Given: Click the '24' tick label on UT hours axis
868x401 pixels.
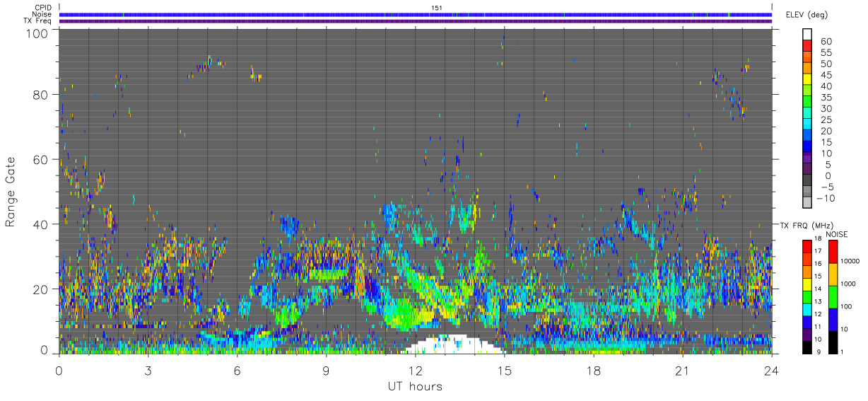Looking at the screenshot, I should click(x=771, y=370).
